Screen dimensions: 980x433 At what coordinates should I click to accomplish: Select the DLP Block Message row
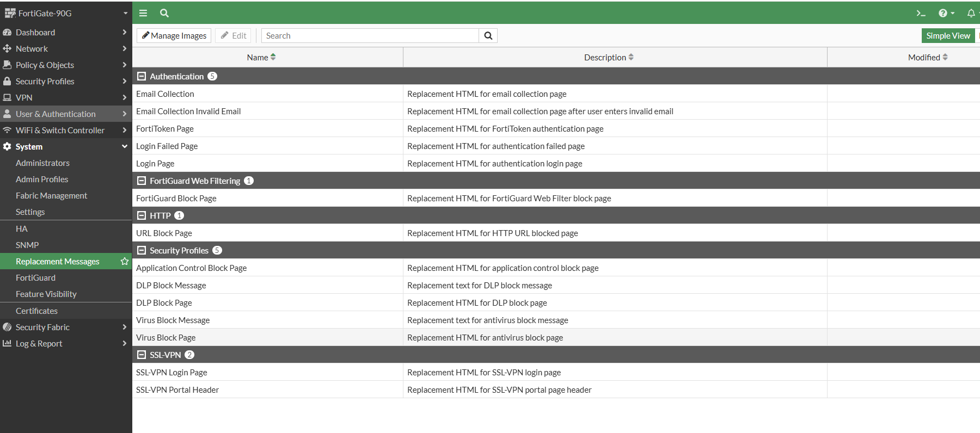(x=556, y=285)
